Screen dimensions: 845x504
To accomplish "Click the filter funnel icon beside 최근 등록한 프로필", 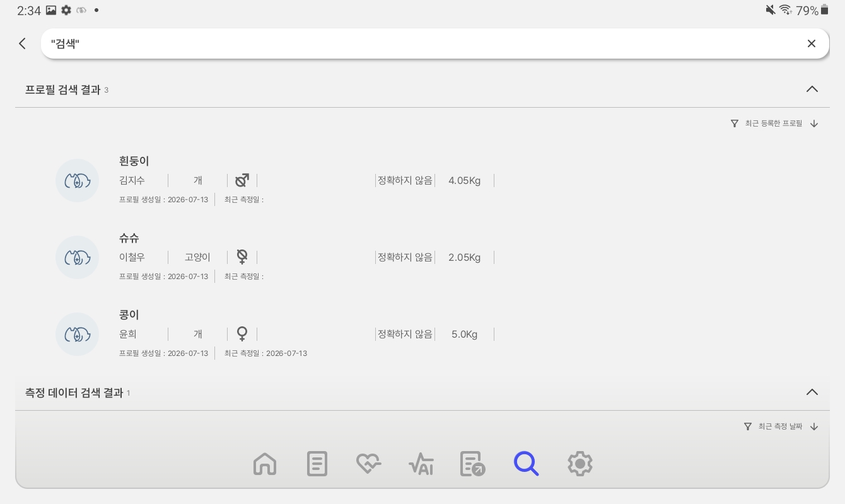I will 735,123.
